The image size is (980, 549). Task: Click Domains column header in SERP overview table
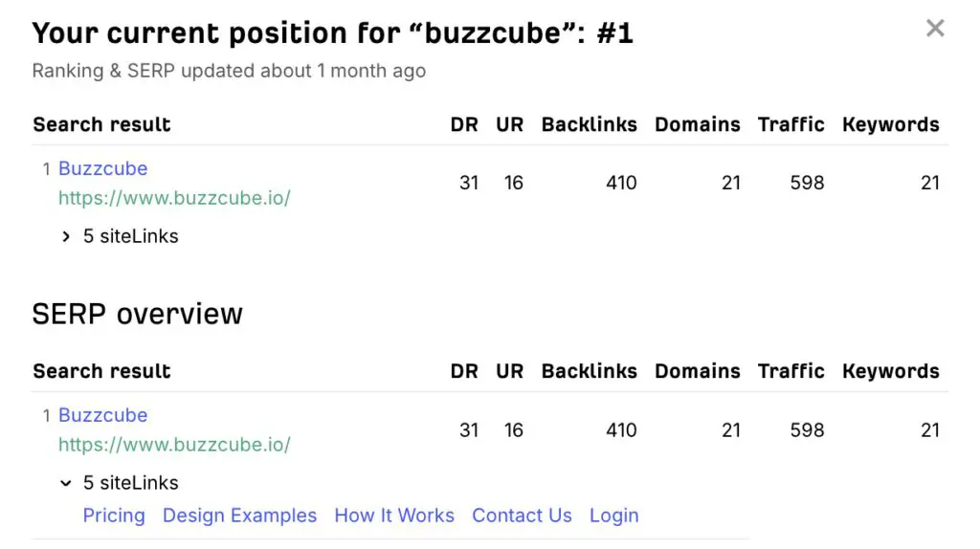[x=697, y=371]
